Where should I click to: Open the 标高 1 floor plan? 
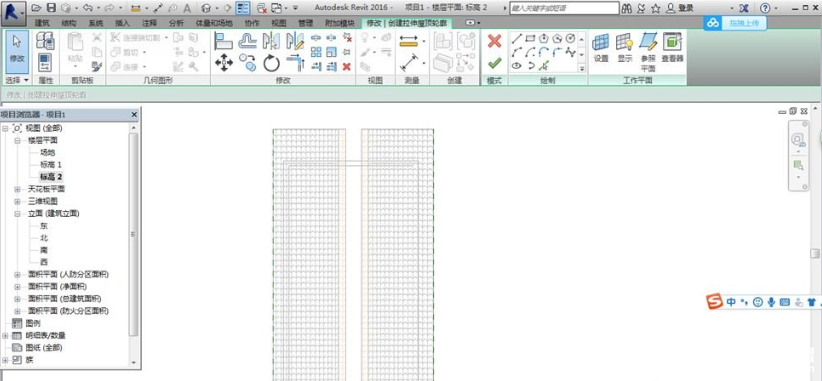(51, 165)
